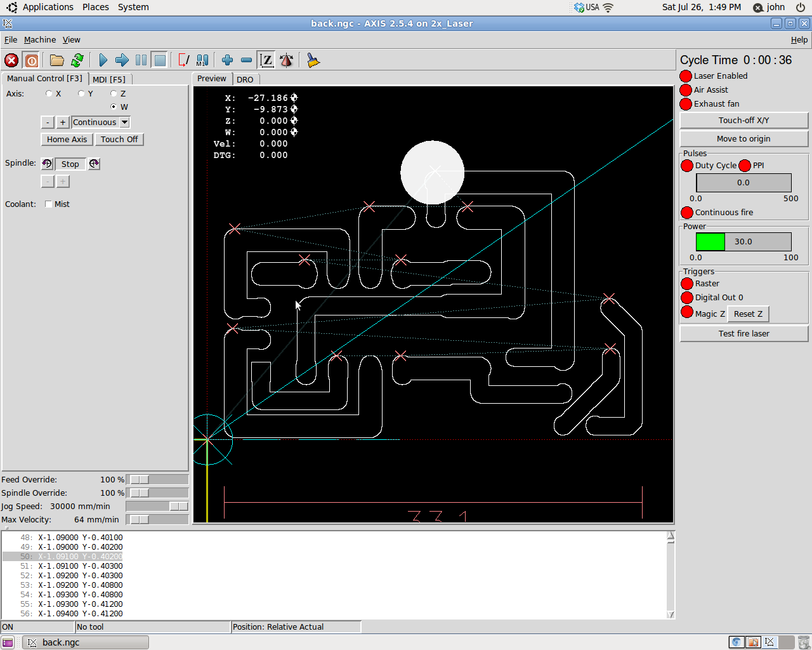Screen dimensions: 812x650
Task: Select the W axis radio button
Action: 114,107
